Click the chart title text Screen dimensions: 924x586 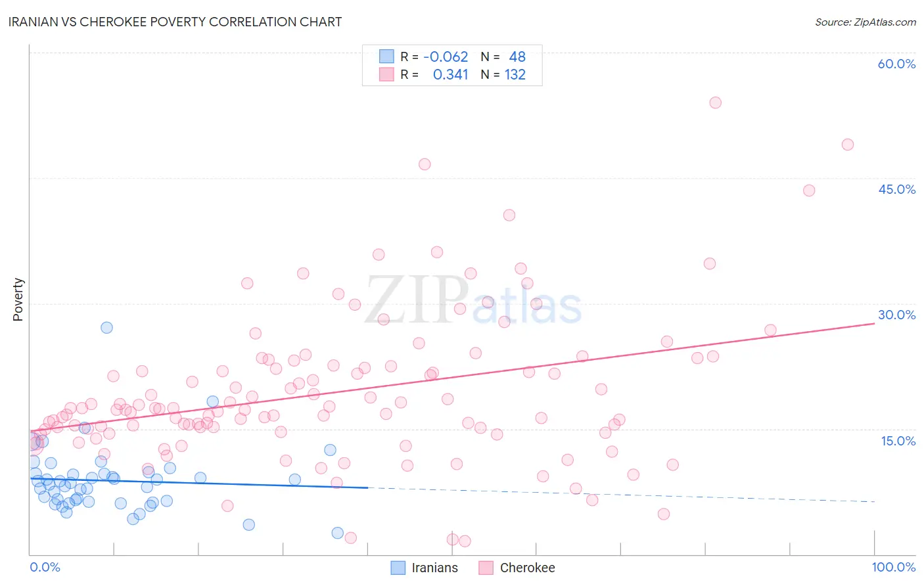coord(175,22)
